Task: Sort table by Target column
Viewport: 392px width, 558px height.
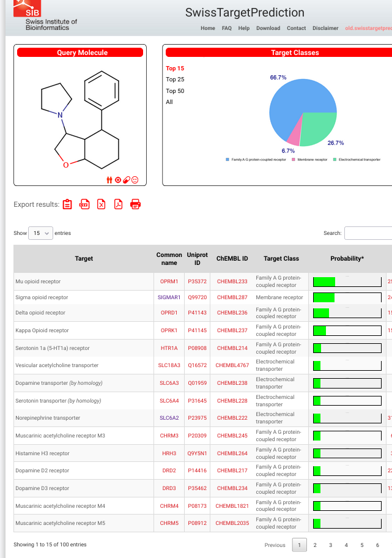Action: [x=84, y=259]
